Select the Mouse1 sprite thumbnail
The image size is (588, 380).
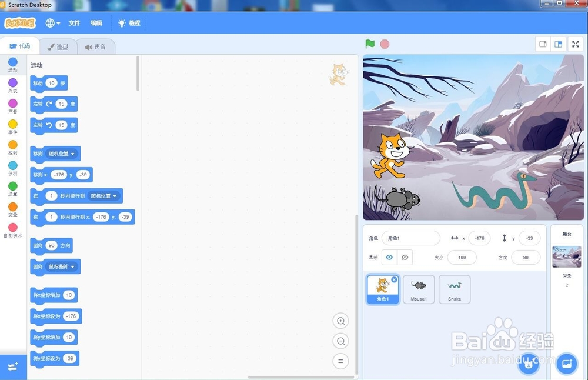click(x=419, y=289)
